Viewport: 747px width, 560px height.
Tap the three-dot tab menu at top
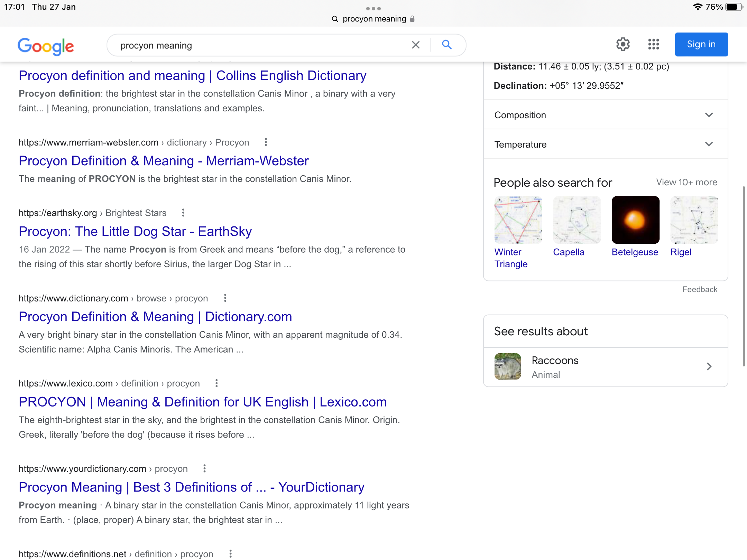[x=373, y=8]
